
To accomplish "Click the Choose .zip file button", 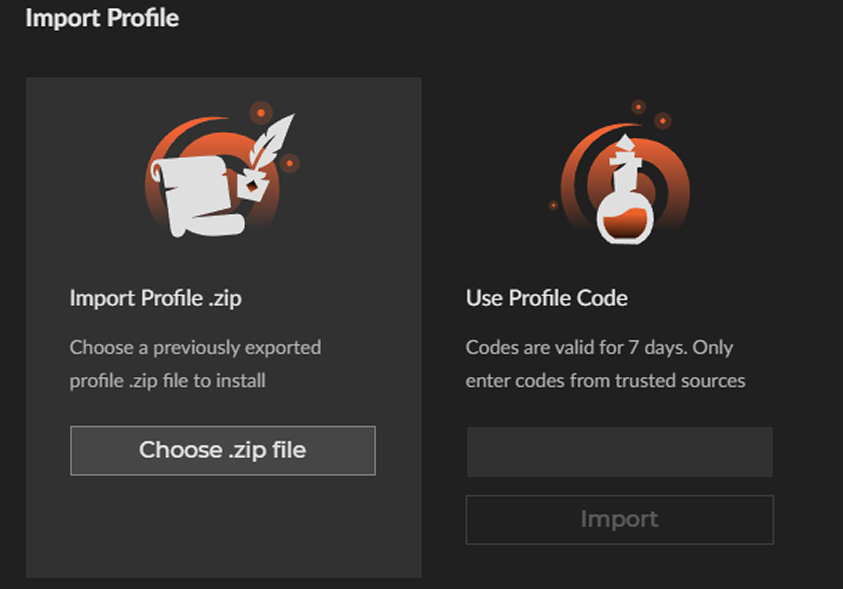I will tap(222, 450).
